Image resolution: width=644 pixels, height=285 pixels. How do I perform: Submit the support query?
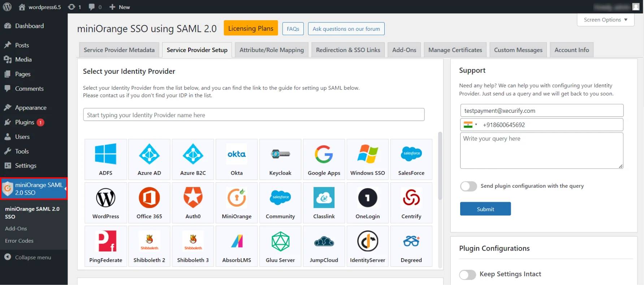(485, 209)
